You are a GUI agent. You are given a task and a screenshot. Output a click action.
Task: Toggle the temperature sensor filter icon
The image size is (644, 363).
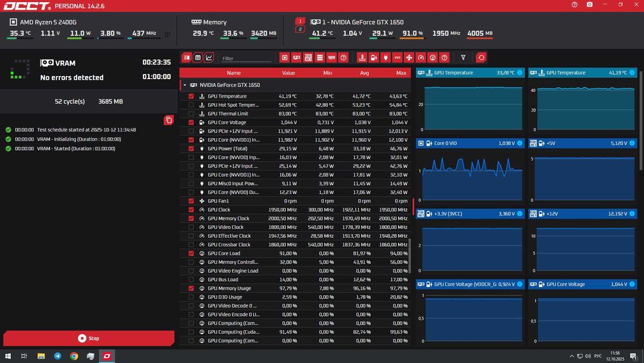pyautogui.click(x=362, y=57)
